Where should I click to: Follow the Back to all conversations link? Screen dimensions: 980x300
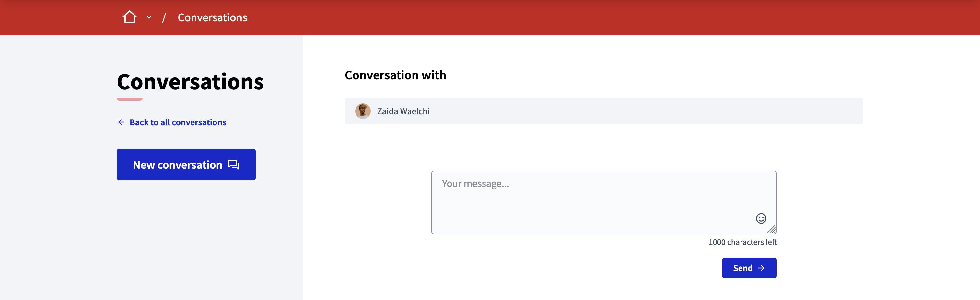coord(178,122)
